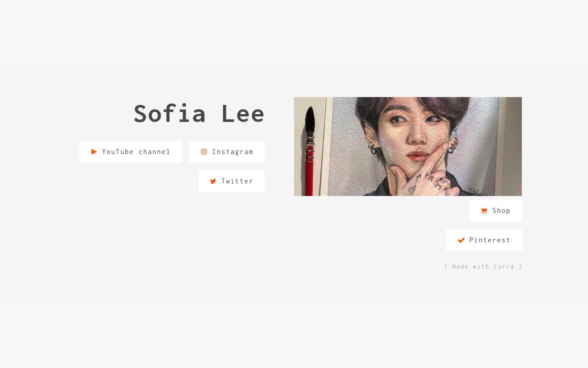Viewport: 588px width, 368px height.
Task: Click the "YouTube channel" text label
Action: tap(136, 152)
